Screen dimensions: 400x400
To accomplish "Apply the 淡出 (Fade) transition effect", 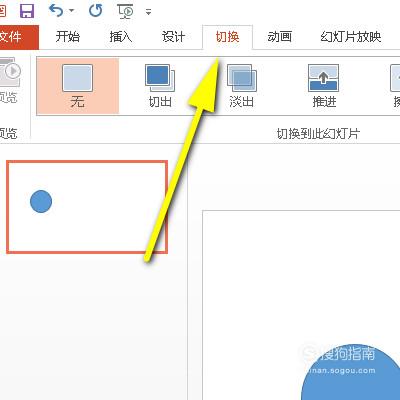I will tap(242, 86).
